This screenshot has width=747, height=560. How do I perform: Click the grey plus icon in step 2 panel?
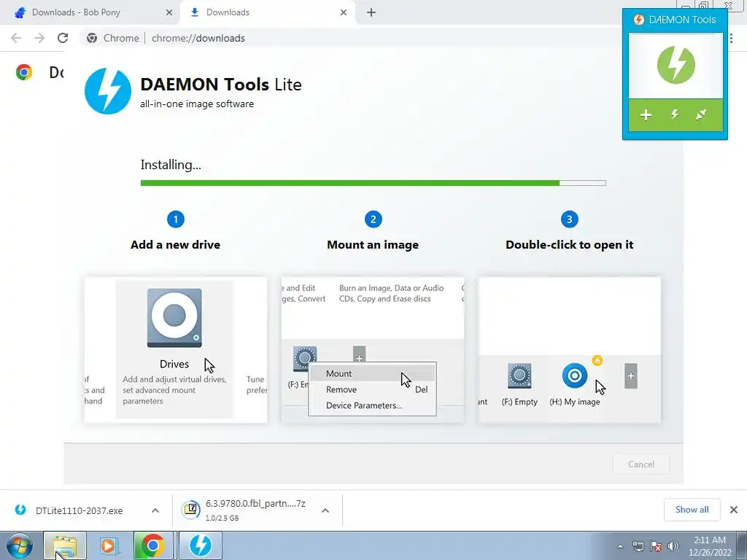click(359, 356)
